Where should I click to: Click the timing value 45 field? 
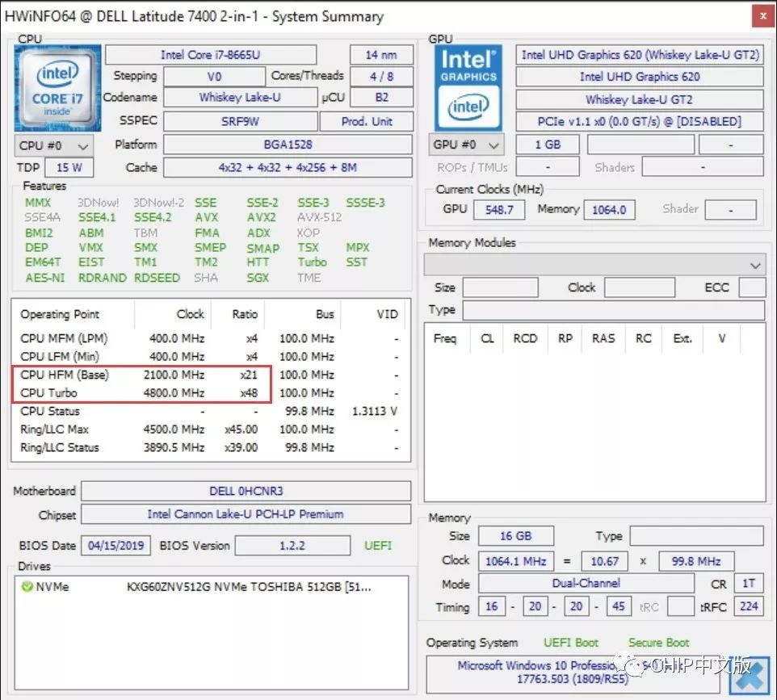[x=618, y=606]
